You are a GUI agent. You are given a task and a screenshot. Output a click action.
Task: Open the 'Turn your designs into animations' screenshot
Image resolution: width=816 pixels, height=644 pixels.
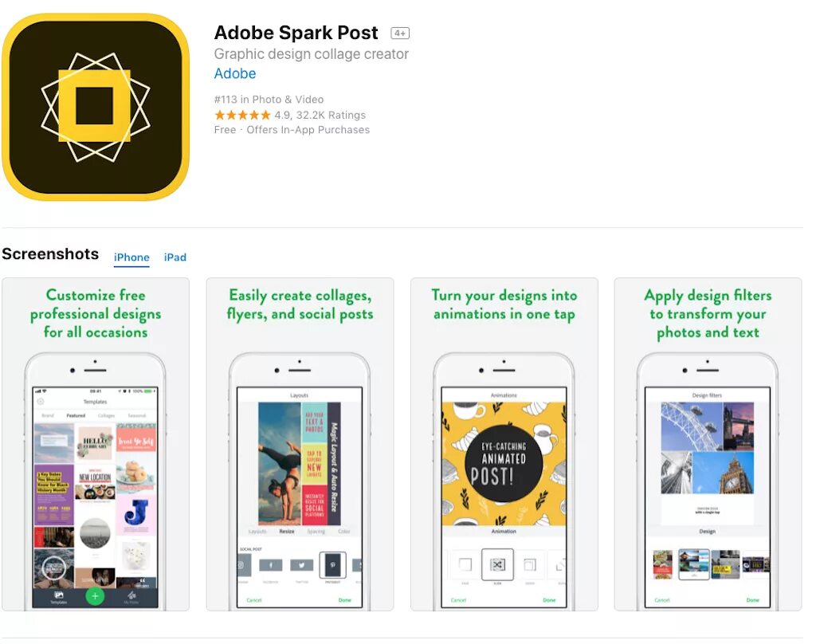click(504, 444)
